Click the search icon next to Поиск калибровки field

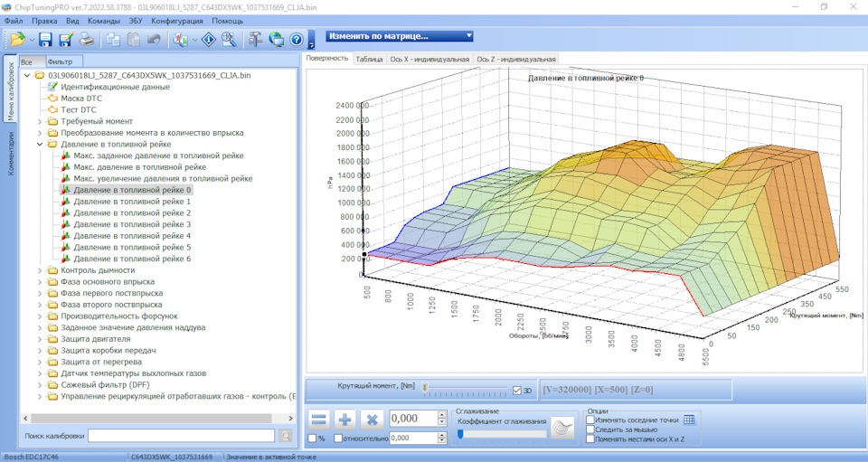coord(286,436)
